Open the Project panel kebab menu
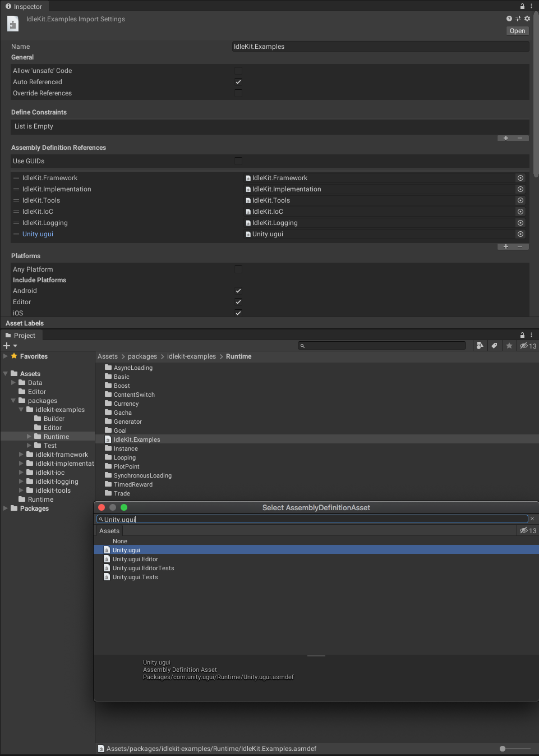The image size is (539, 756). pyautogui.click(x=531, y=335)
